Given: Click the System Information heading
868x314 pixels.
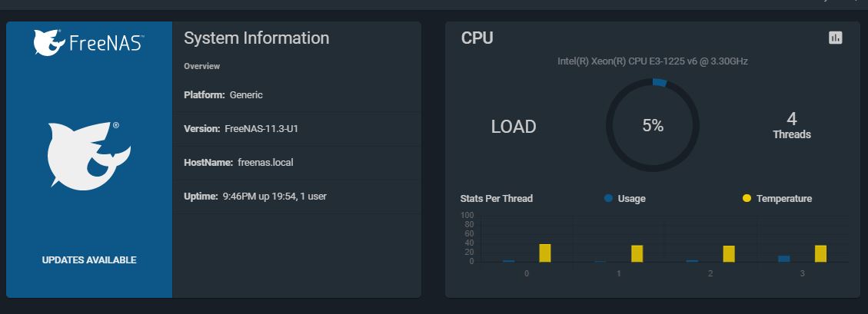Looking at the screenshot, I should point(256,38).
